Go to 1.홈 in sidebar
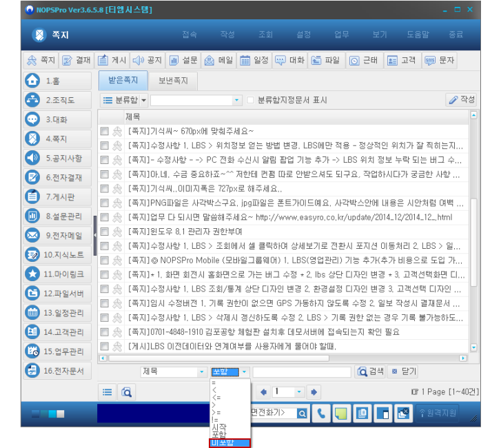The image size is (501, 448). 57,81
